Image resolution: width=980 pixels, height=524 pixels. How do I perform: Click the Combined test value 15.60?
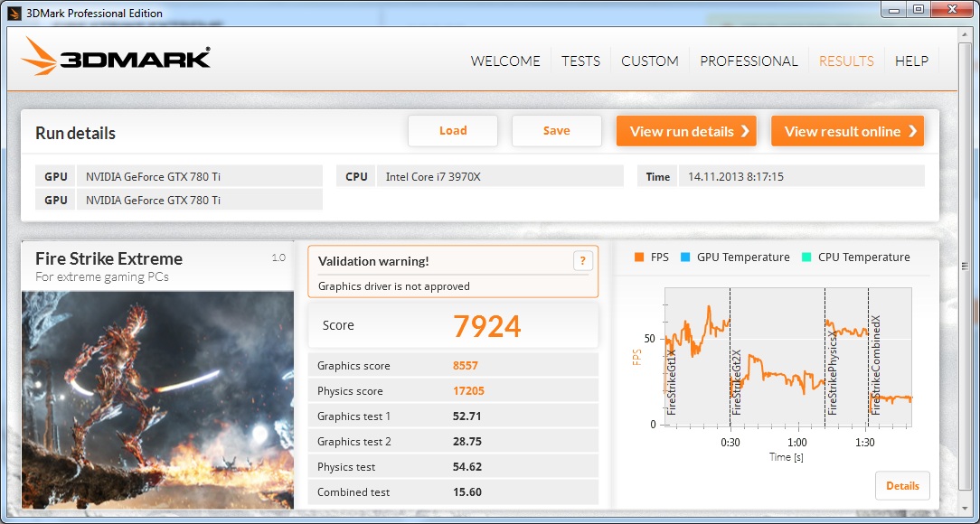click(x=466, y=492)
